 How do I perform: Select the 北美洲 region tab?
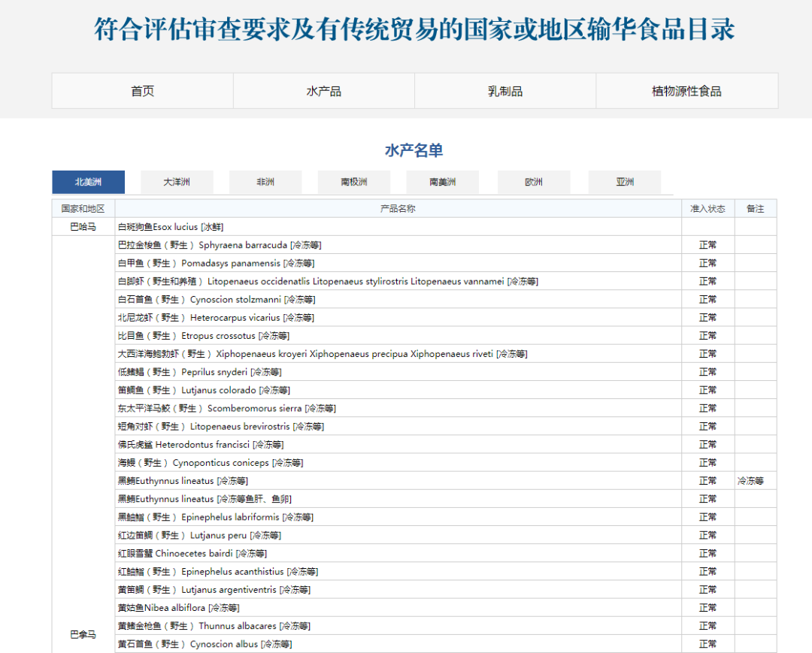[88, 182]
